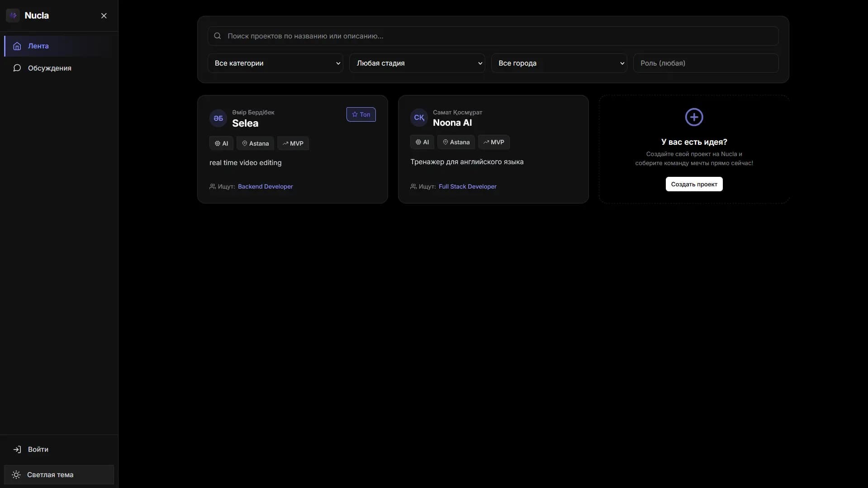
Task: Click the Nucla logo icon
Action: (x=13, y=15)
